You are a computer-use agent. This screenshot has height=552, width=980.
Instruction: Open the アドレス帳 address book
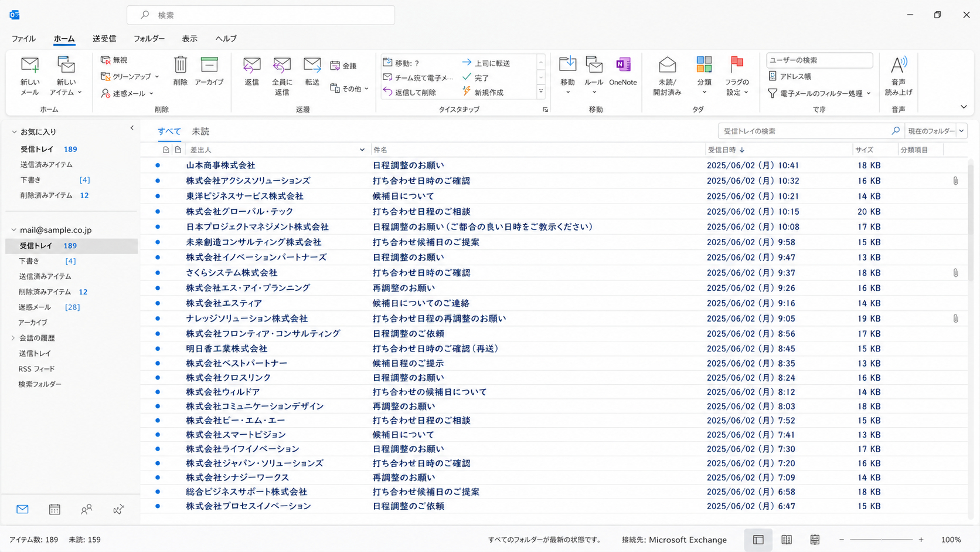tap(790, 76)
